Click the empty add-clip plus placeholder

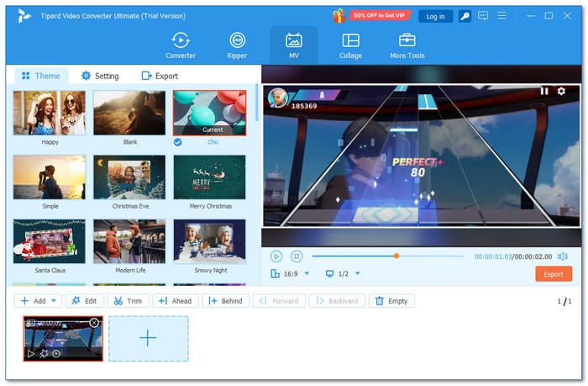click(149, 339)
